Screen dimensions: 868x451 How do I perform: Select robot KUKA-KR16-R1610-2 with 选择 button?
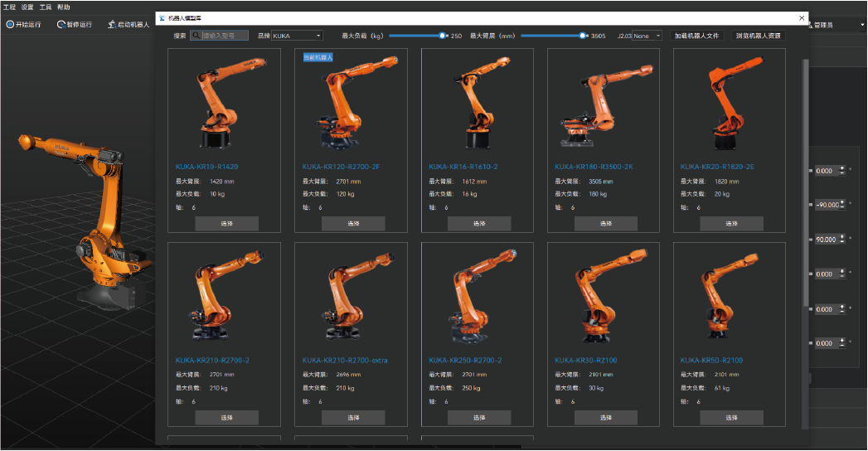click(479, 224)
